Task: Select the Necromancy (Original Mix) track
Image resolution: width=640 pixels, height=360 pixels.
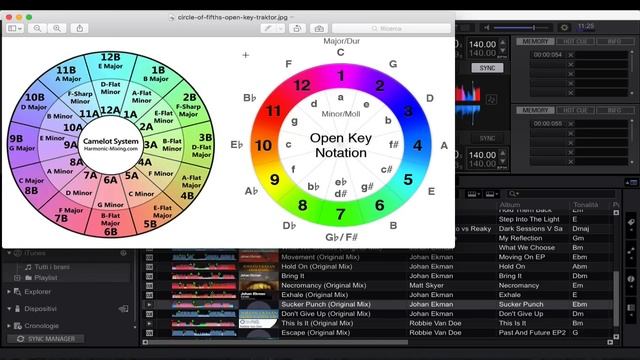Action: pyautogui.click(x=324, y=285)
